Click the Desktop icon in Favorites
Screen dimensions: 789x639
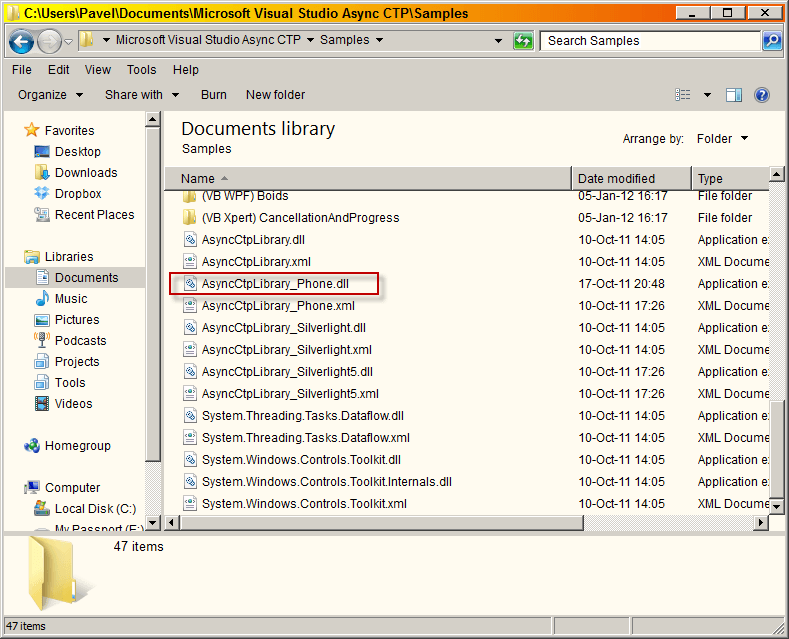42,151
